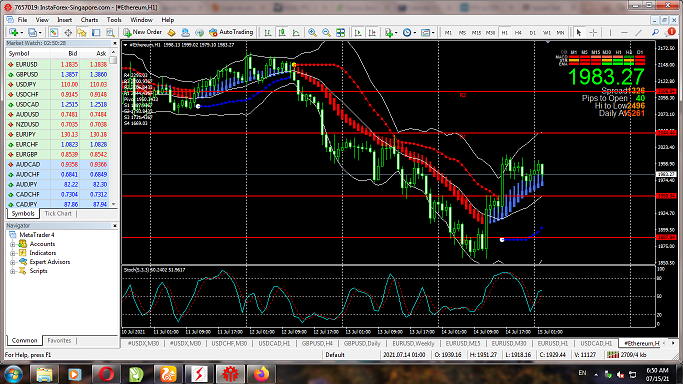
Task: Open the File menu
Action: (x=22, y=20)
